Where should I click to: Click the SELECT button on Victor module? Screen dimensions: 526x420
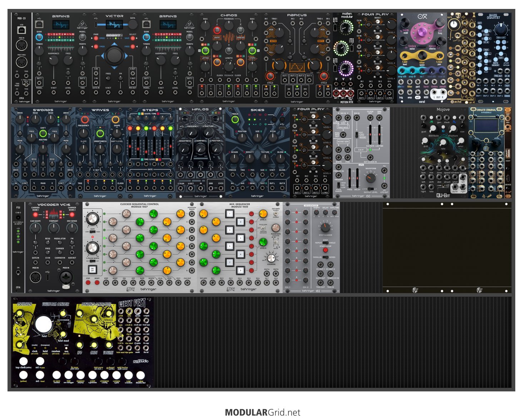(x=133, y=38)
